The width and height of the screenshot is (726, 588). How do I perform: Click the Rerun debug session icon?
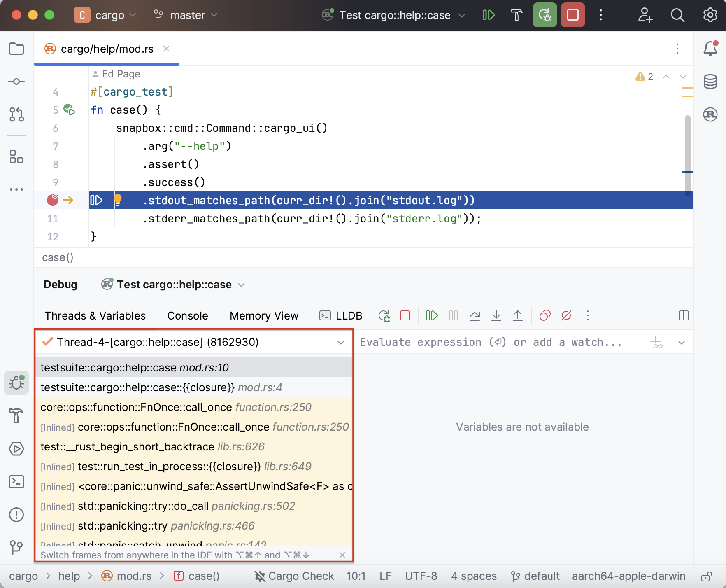pyautogui.click(x=384, y=316)
